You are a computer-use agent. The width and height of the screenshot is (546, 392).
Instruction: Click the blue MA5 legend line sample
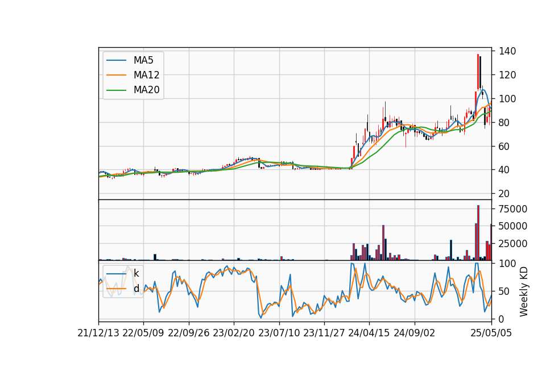pyautogui.click(x=116, y=60)
